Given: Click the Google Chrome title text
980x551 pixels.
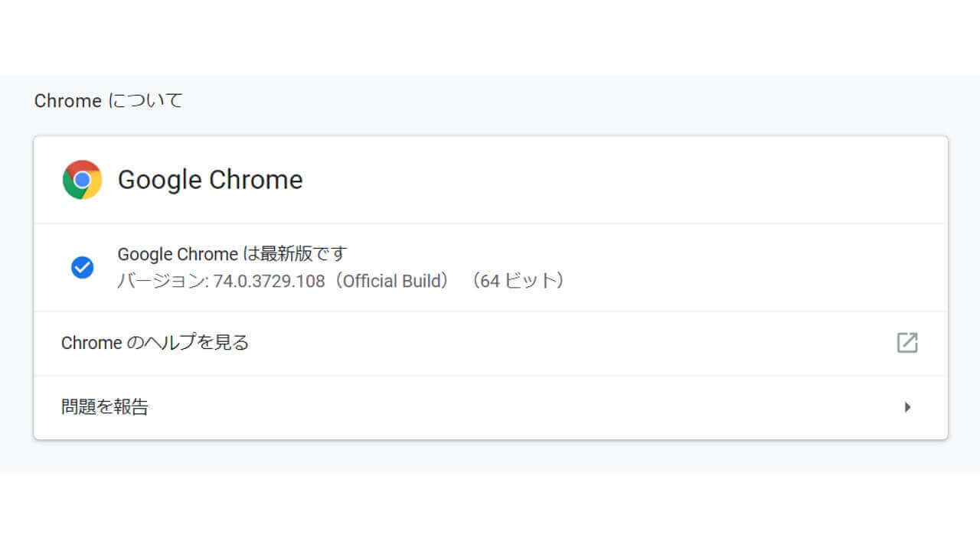Looking at the screenshot, I should point(210,180).
